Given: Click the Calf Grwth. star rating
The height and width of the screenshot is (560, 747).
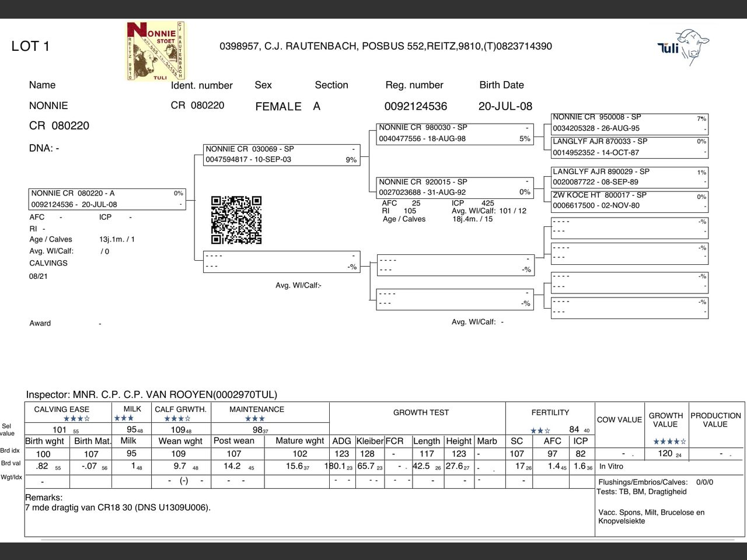Looking at the screenshot, I should [177, 418].
